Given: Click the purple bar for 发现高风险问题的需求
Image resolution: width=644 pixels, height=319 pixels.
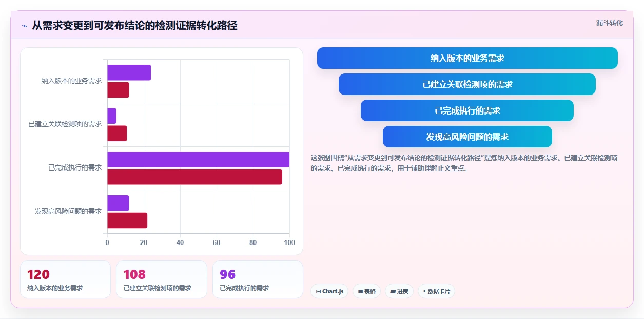Looking at the screenshot, I should tap(118, 203).
